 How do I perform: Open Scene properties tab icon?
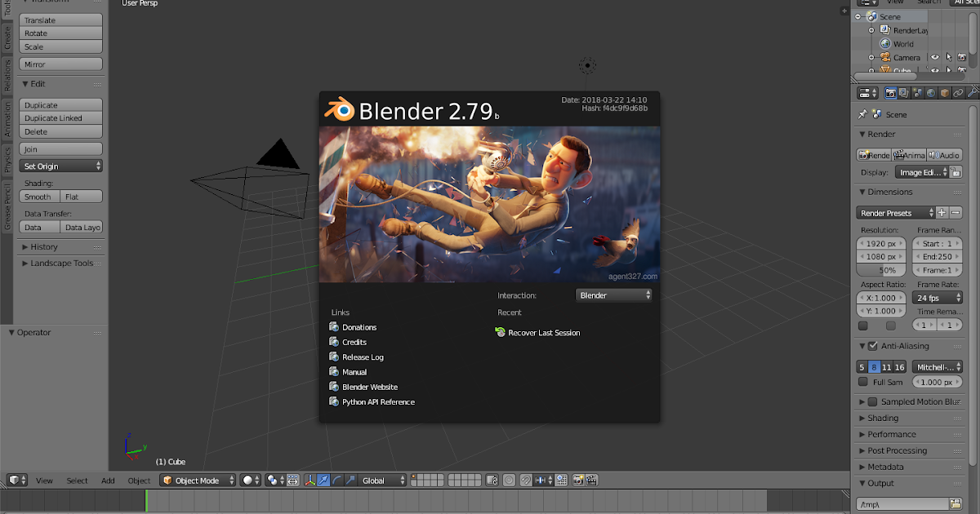(x=917, y=93)
